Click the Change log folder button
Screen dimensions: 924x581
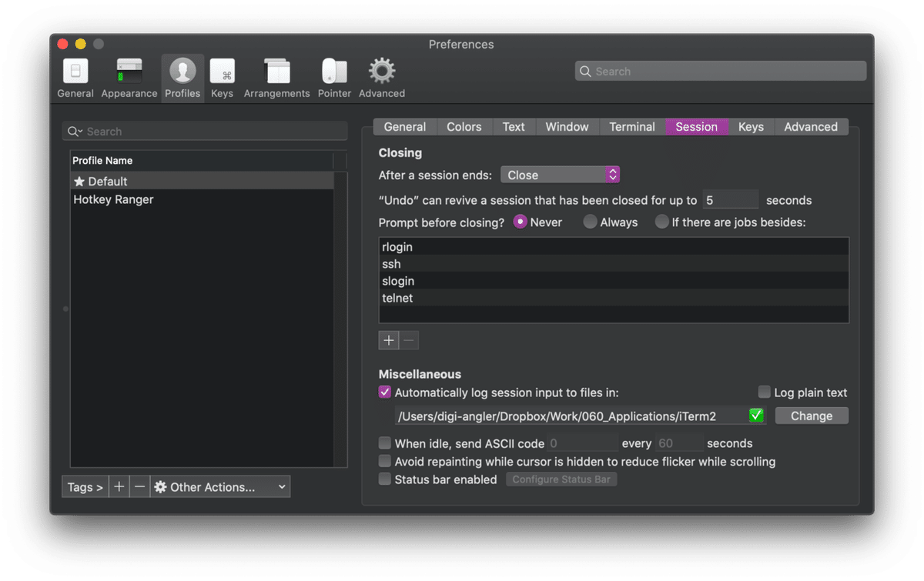812,416
